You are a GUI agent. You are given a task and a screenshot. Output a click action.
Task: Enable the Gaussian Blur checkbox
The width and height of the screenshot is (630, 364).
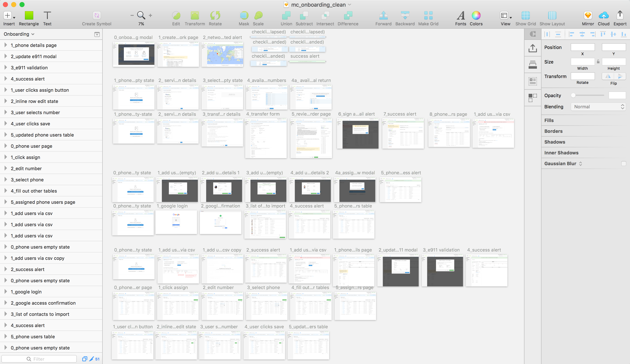pyautogui.click(x=623, y=164)
